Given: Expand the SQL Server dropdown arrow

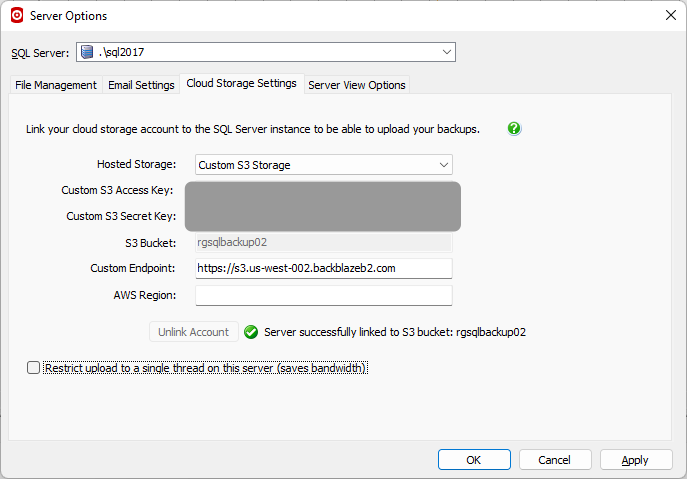Looking at the screenshot, I should tap(445, 52).
